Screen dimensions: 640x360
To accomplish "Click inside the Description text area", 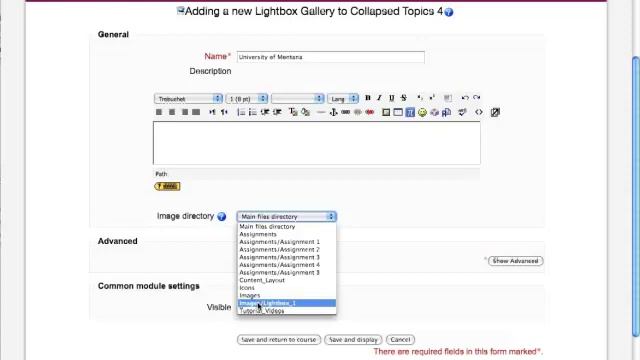I will pyautogui.click(x=317, y=143).
